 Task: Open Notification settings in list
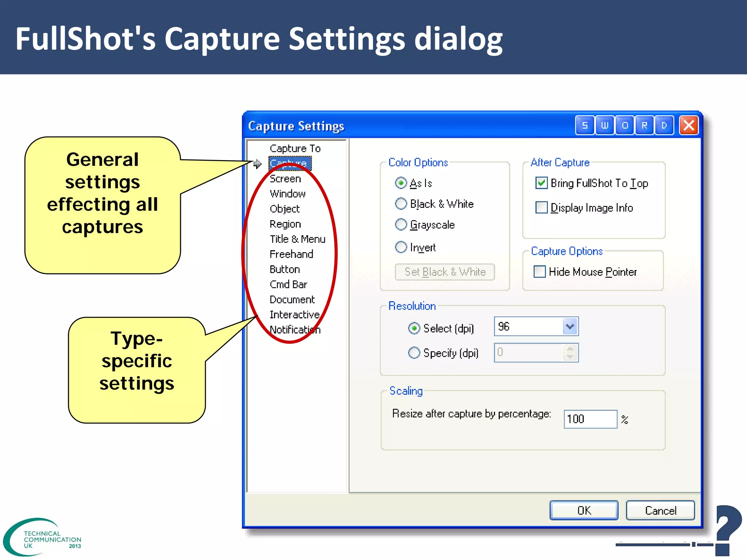295,330
